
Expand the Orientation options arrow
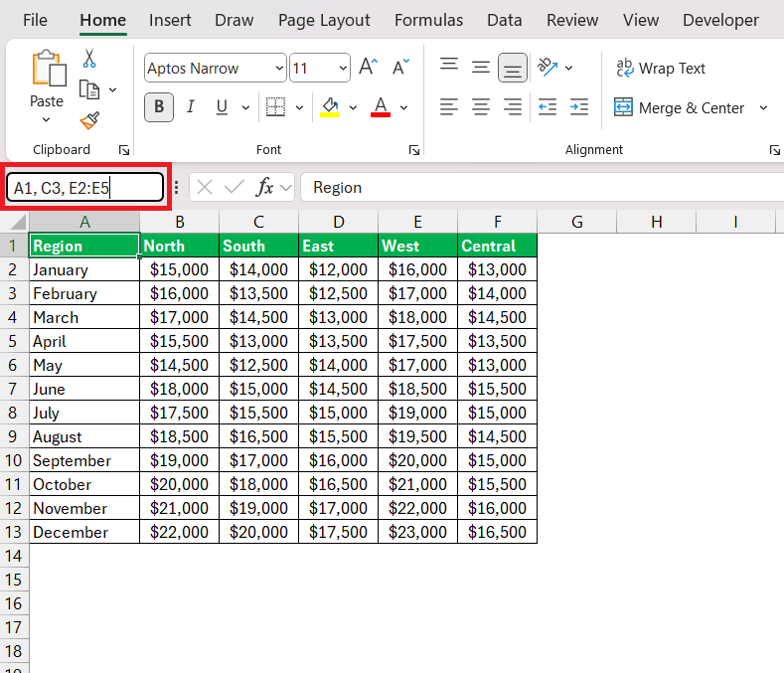point(568,68)
